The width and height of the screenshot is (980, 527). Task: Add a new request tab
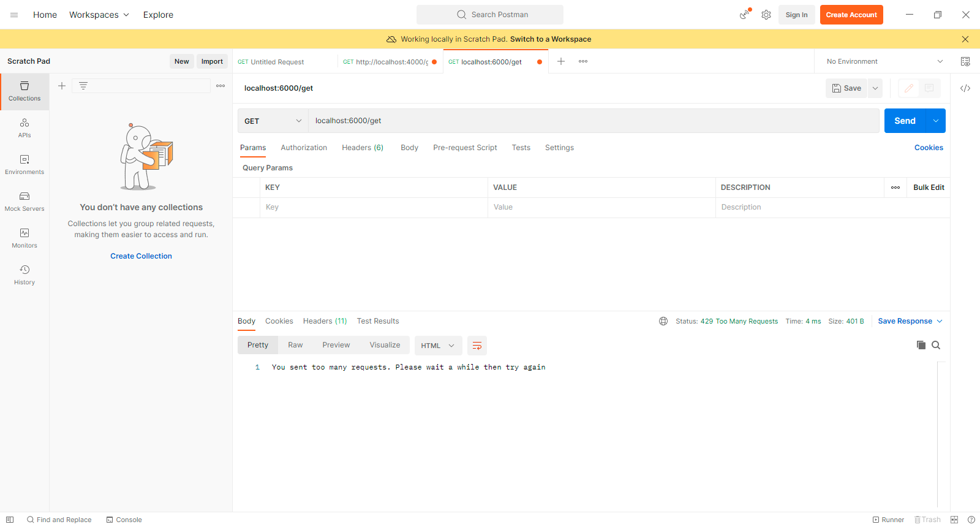click(561, 61)
